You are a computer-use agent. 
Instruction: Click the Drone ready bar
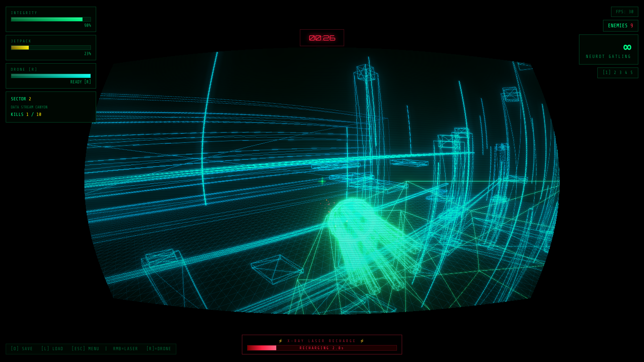pyautogui.click(x=51, y=76)
